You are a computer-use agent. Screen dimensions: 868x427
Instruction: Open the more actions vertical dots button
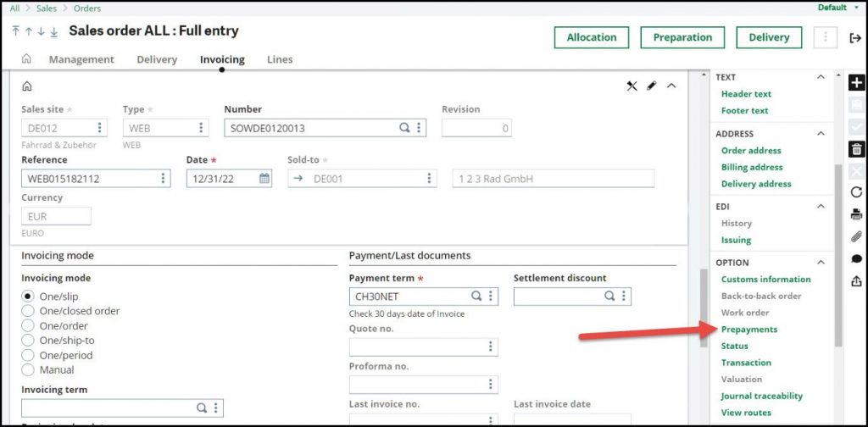point(826,37)
